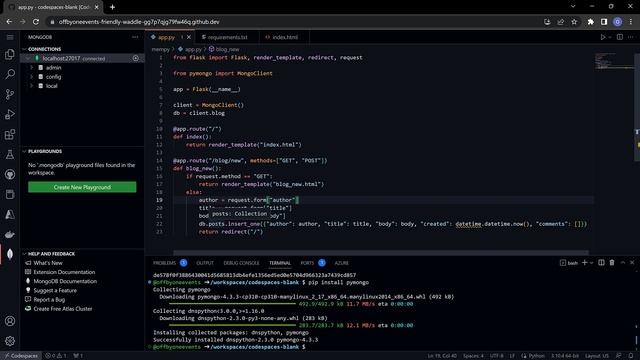The image size is (640, 360).
Task: Open the Azure view in activity bar
Action: click(10, 214)
